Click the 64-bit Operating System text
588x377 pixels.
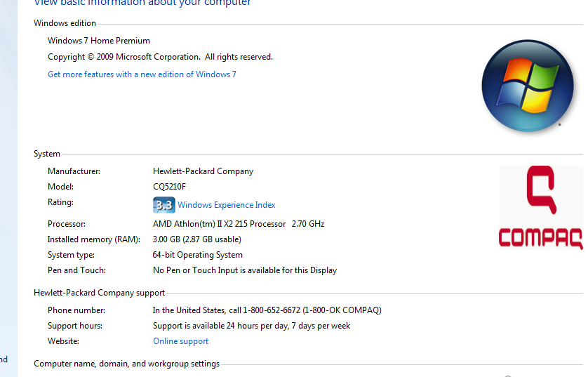pyautogui.click(x=198, y=255)
